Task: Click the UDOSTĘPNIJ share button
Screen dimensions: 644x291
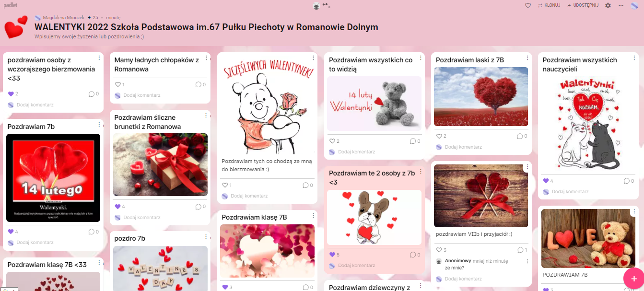Action: (583, 5)
